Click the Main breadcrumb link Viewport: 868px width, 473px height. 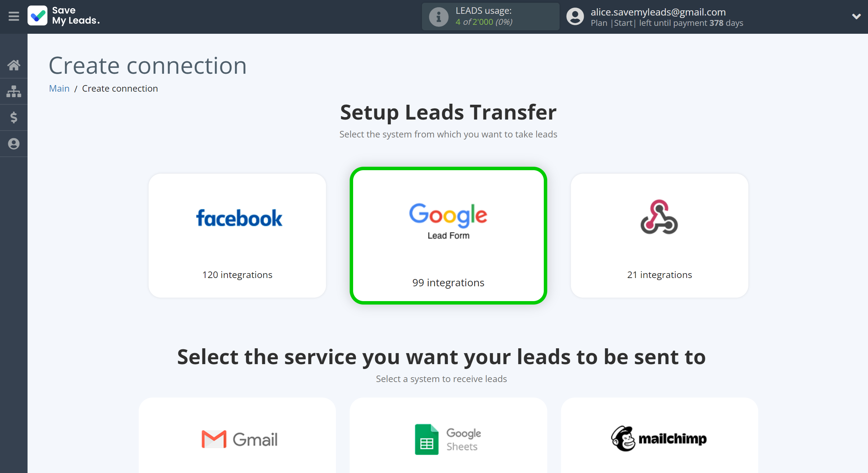59,89
